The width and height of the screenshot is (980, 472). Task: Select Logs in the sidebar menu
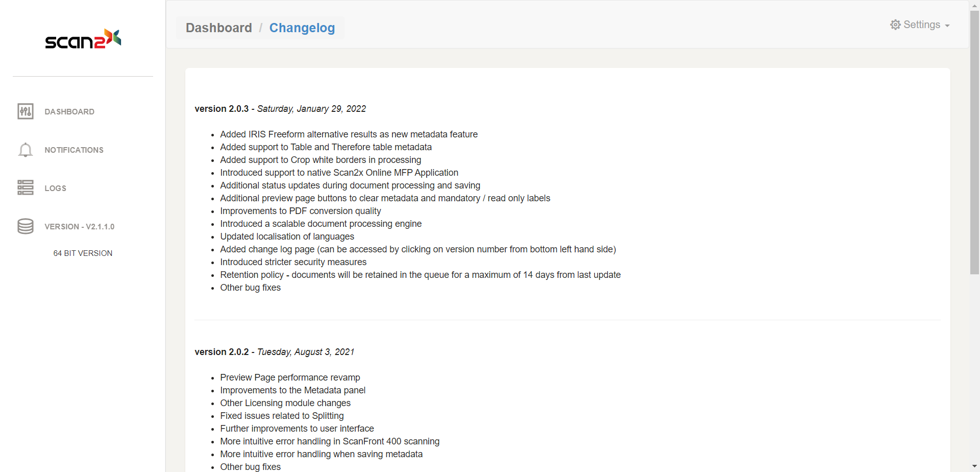56,188
